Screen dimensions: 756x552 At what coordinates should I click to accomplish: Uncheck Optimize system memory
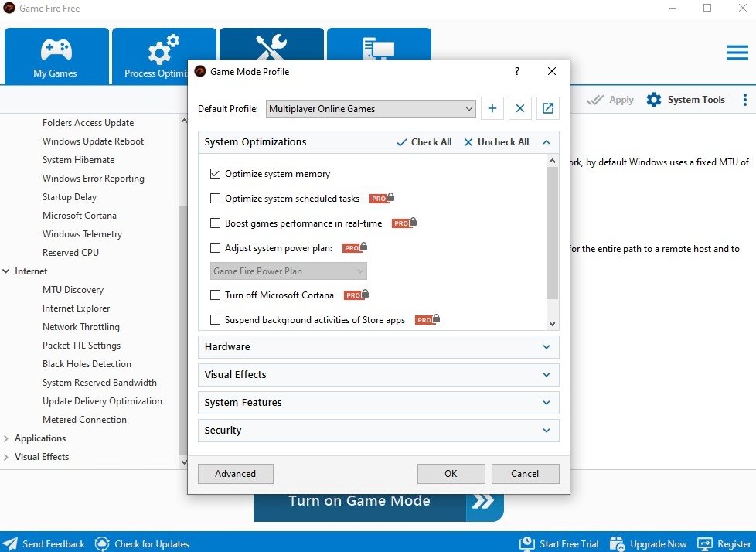(x=215, y=173)
